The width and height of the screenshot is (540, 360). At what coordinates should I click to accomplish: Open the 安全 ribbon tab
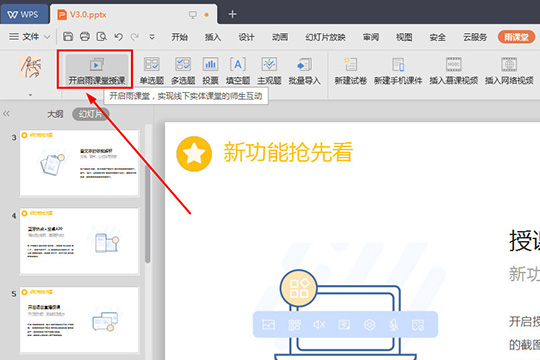tap(437, 37)
